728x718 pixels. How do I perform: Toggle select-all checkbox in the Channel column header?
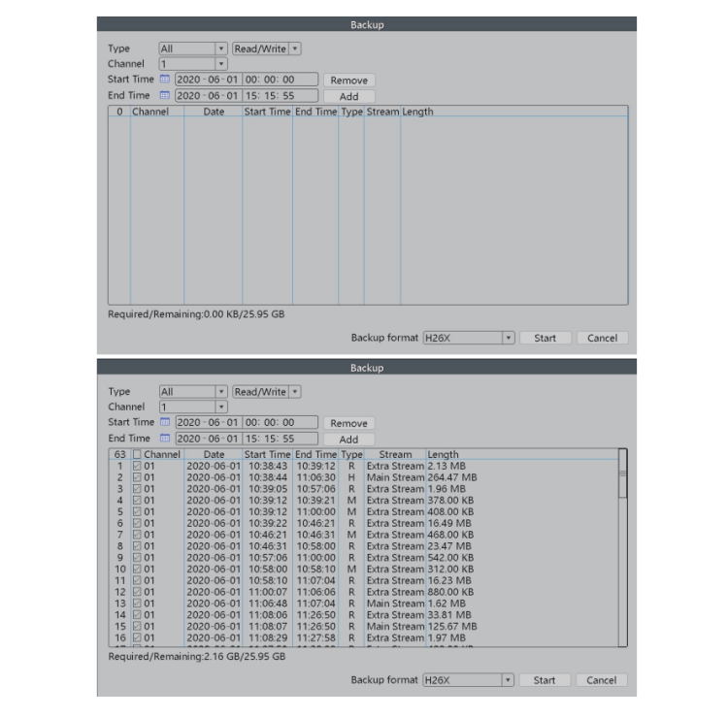click(x=137, y=454)
